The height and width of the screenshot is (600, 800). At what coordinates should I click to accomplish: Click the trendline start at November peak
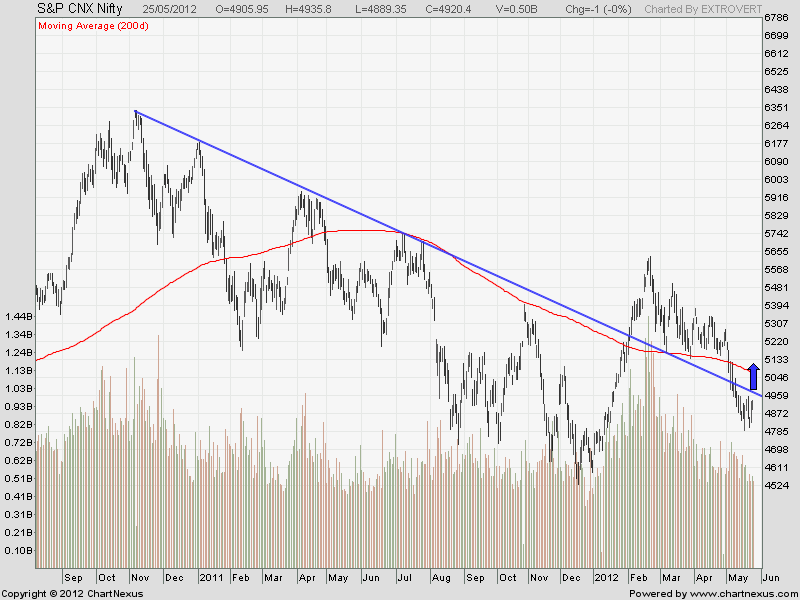[x=136, y=111]
